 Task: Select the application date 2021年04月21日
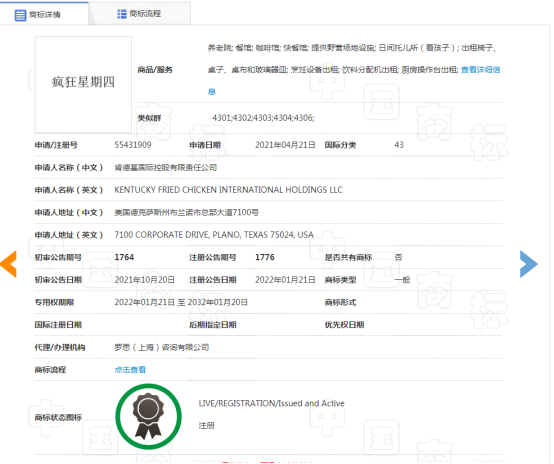(285, 145)
